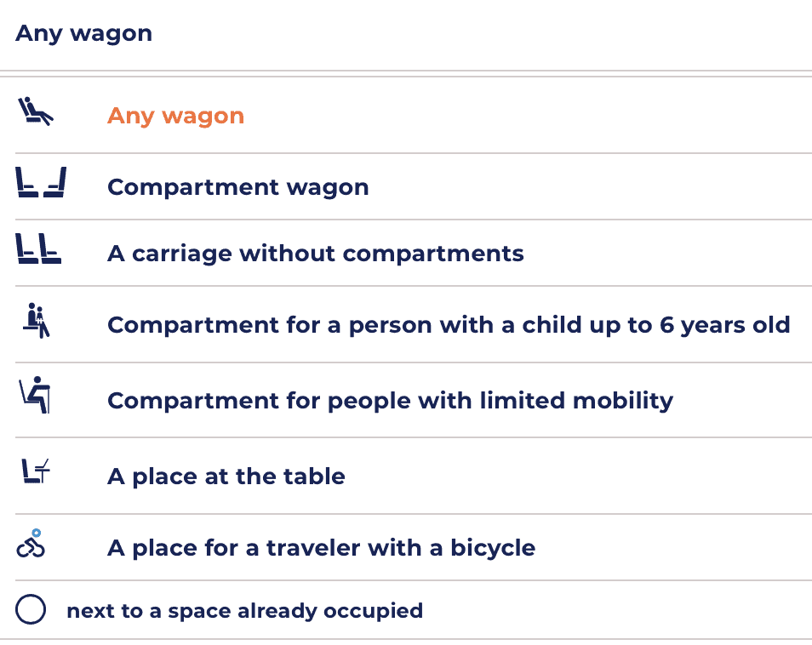Choose A place for a traveler with a bicycle
812x645 pixels.
pos(321,547)
